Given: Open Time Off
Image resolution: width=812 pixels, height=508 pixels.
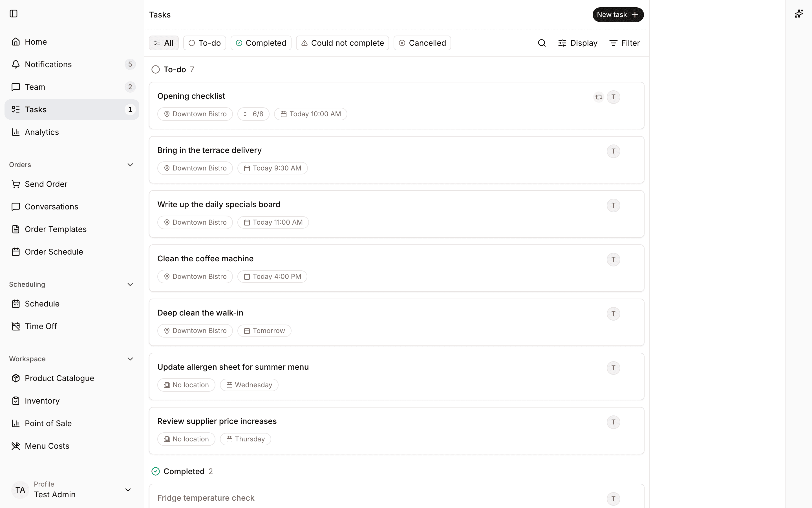Looking at the screenshot, I should (72, 326).
